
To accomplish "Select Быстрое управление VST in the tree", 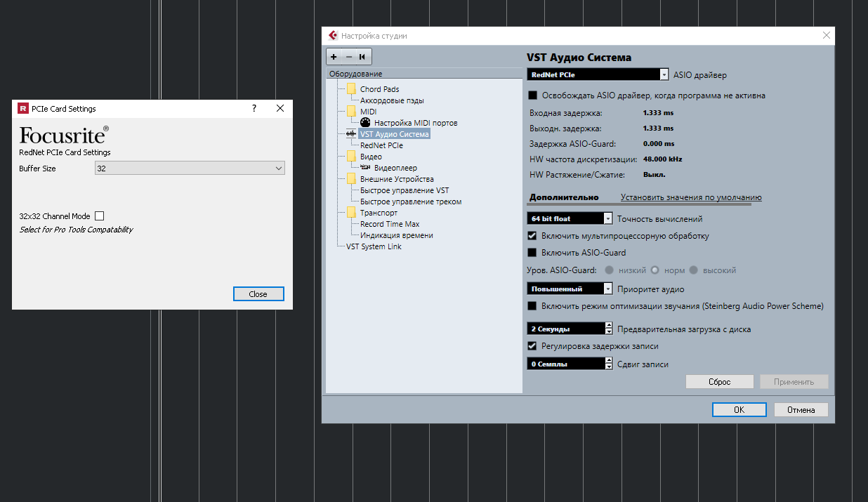I will [405, 190].
